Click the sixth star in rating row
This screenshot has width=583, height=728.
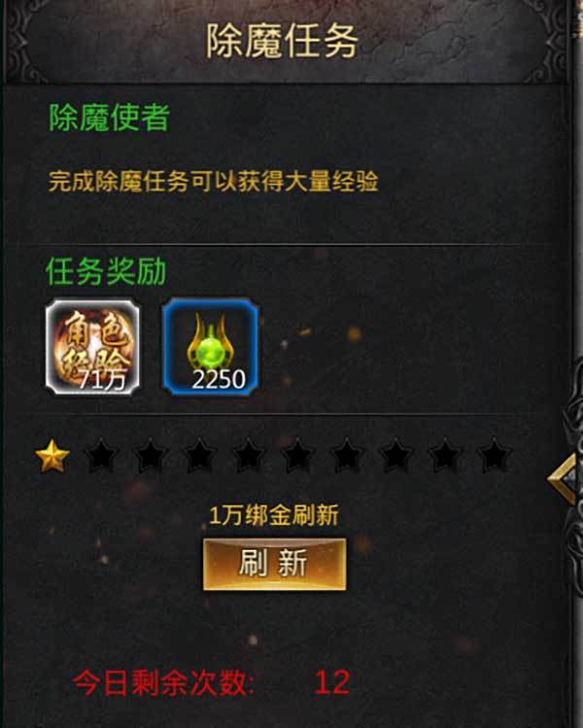pos(297,457)
